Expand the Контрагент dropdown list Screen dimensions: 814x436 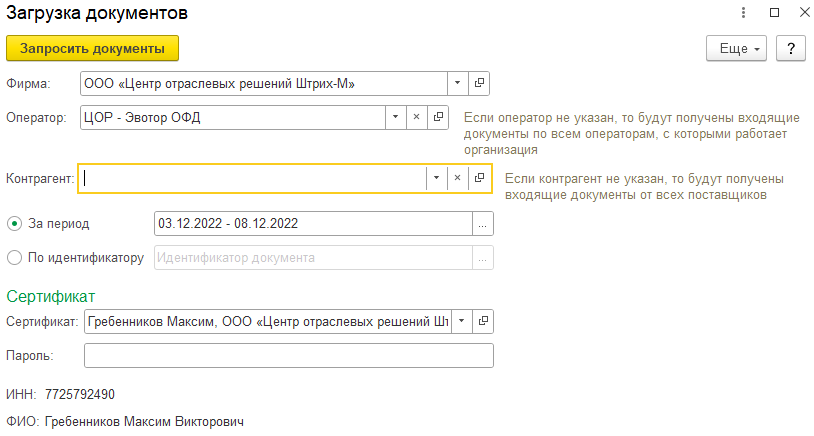point(435,178)
